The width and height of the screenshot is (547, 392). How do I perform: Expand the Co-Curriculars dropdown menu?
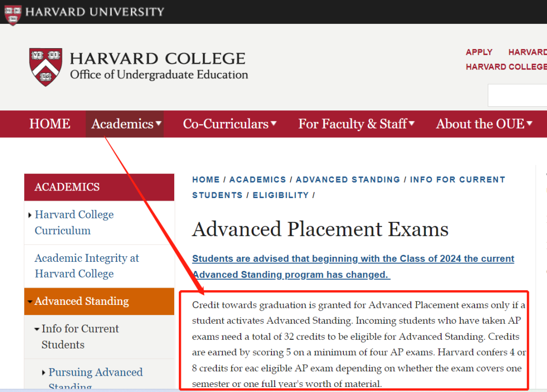click(274, 124)
